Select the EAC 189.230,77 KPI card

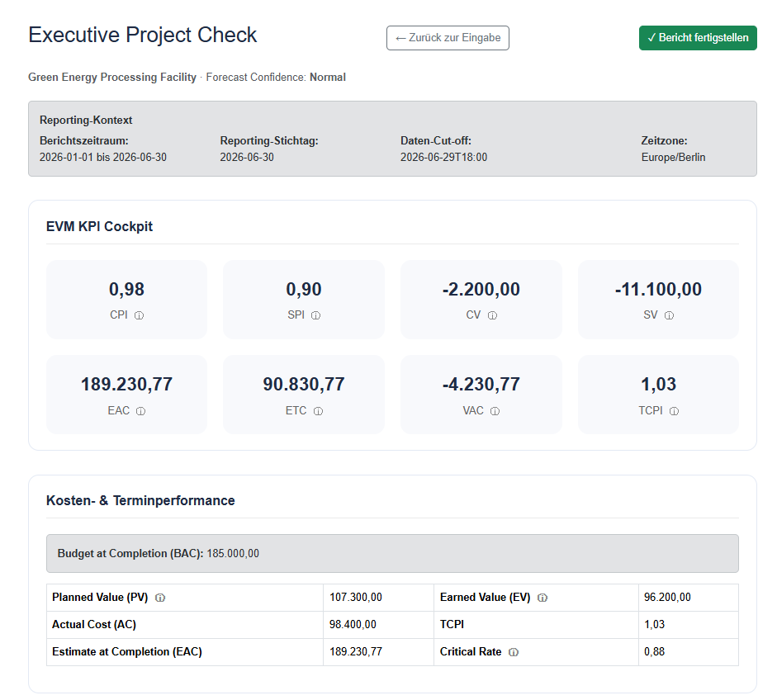click(x=127, y=395)
